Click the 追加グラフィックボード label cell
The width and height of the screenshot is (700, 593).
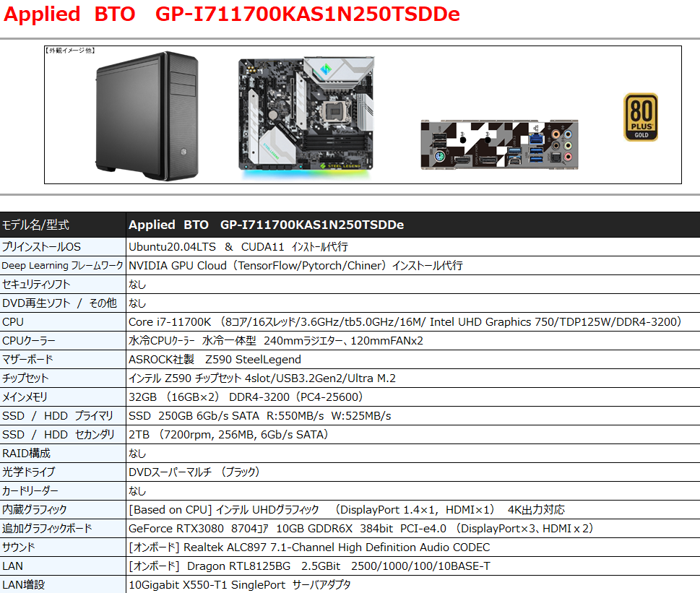(63, 528)
